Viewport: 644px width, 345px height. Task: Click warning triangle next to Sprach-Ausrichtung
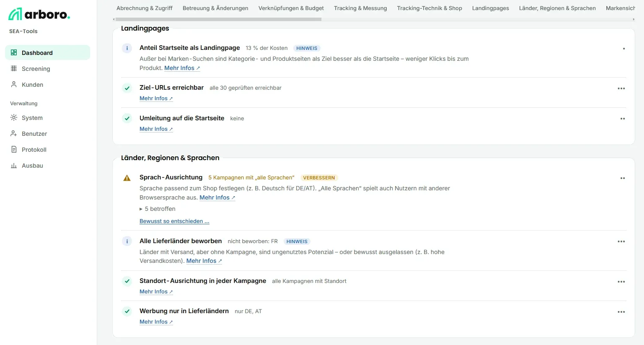tap(127, 178)
